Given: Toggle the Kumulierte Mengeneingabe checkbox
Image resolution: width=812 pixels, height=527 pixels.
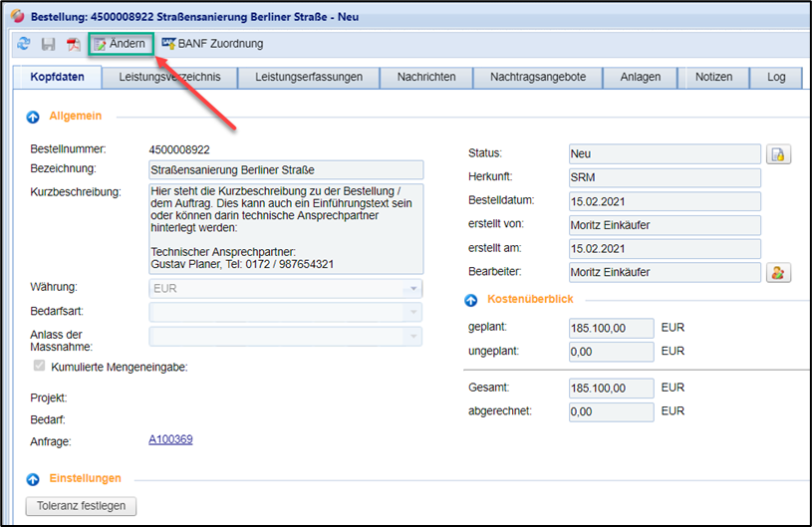Looking at the screenshot, I should [39, 366].
